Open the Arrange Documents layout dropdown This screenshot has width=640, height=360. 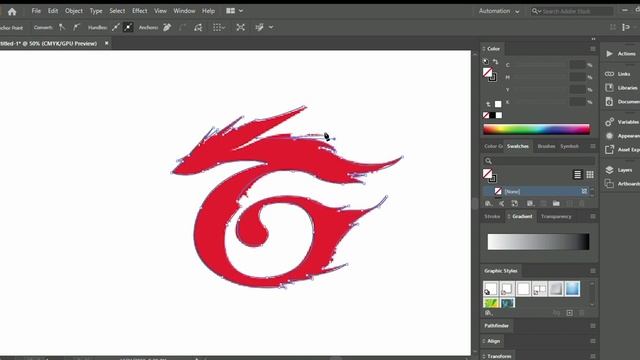[x=235, y=11]
